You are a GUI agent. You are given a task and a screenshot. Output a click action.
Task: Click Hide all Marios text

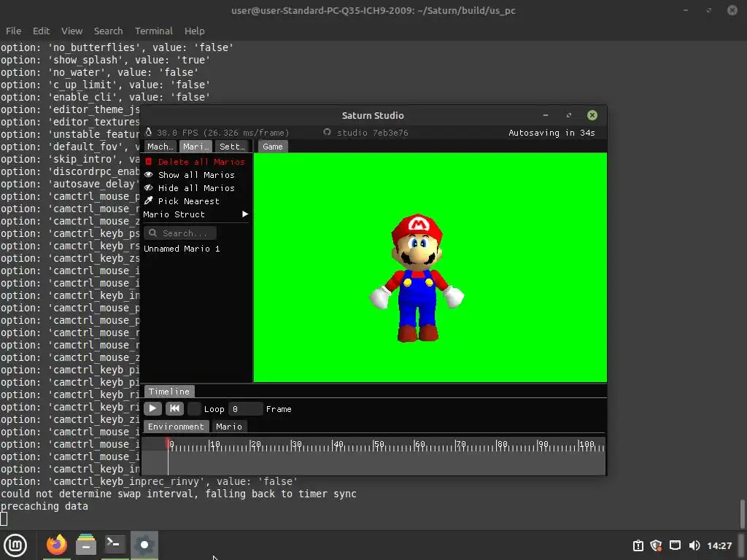tap(196, 188)
